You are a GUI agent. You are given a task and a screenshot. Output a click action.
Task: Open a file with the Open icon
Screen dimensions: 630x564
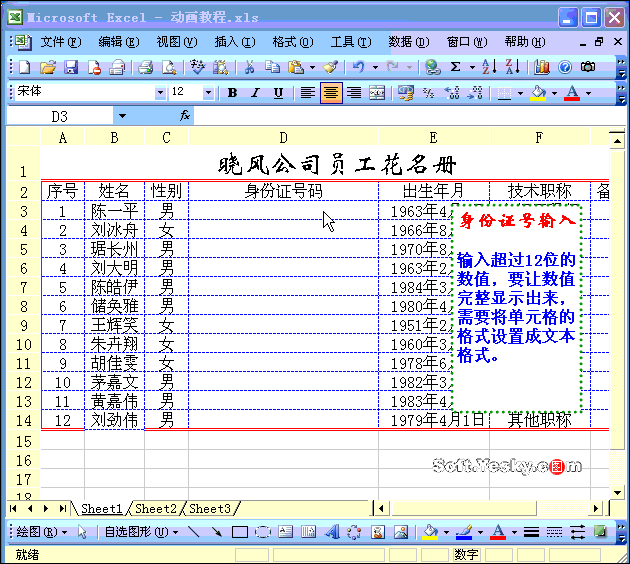48,67
